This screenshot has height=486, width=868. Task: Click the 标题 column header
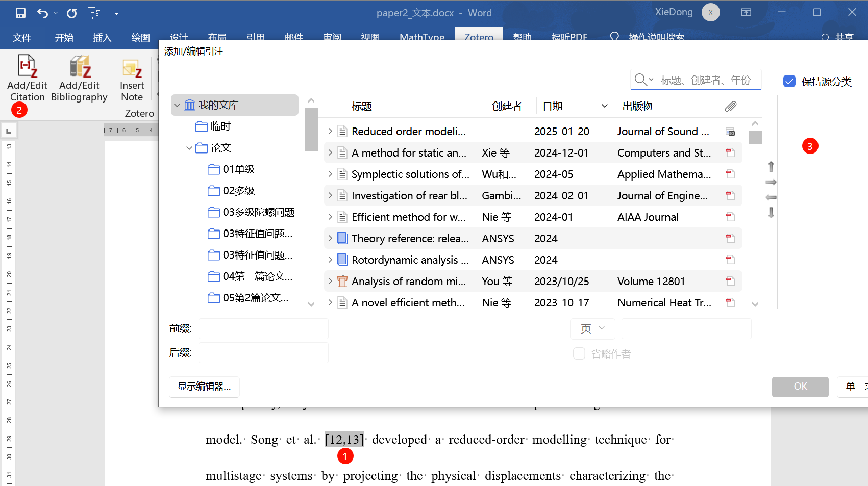[362, 106]
